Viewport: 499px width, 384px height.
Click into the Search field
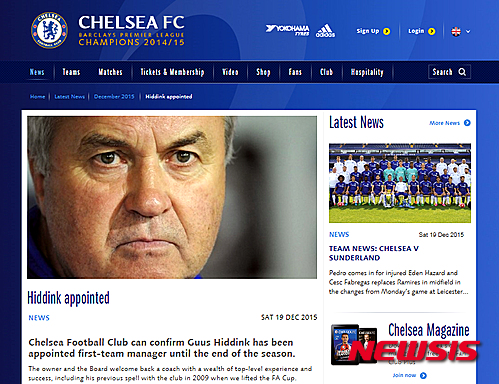point(449,72)
